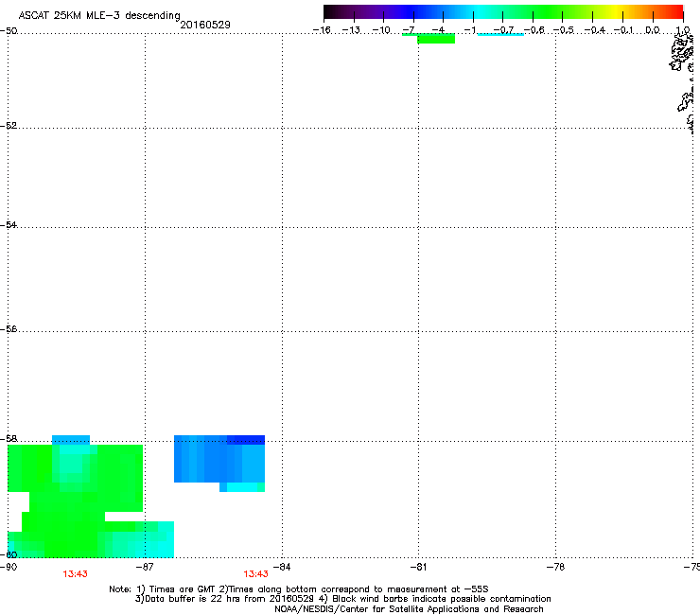This screenshot has width=700, height=615.
Task: Click the -87 longitude axis label
Action: click(144, 567)
